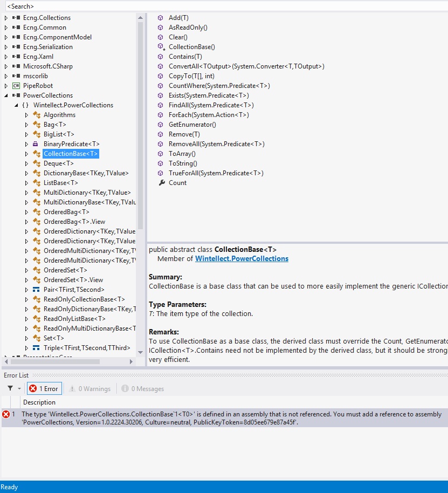Click the Description column header

tap(39, 402)
